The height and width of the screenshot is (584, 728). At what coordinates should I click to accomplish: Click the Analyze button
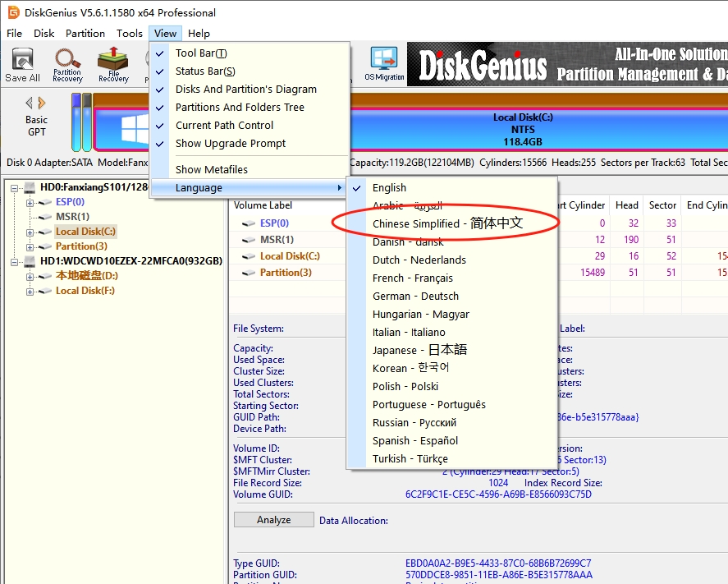tap(274, 520)
